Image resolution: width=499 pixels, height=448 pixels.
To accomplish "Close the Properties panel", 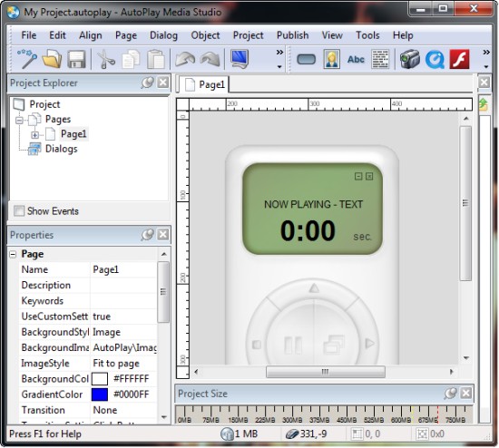I will (163, 235).
